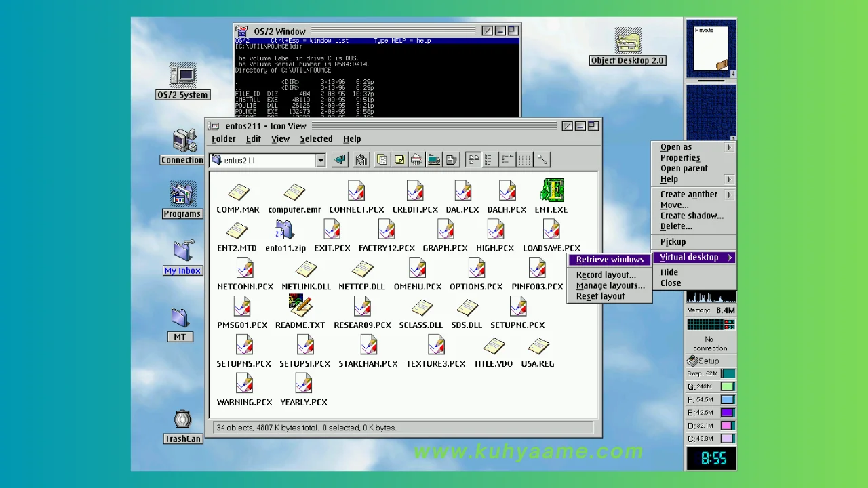This screenshot has width=868, height=488.
Task: Open the Edit menu
Action: point(253,139)
